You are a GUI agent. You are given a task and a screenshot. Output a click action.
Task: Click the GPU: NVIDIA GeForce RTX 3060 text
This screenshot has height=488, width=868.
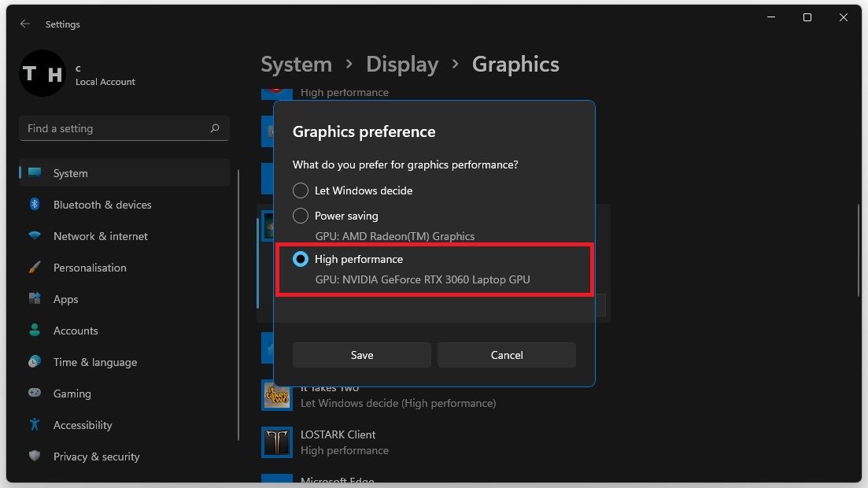(423, 279)
